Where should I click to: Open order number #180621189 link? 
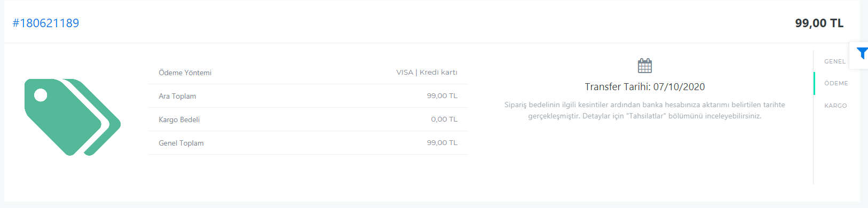[46, 23]
